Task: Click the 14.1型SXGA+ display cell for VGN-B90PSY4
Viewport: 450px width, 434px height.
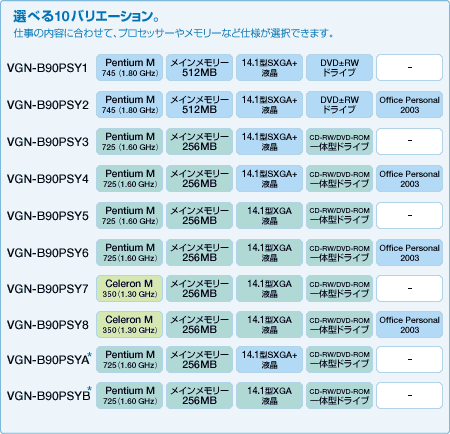Action: tap(269, 179)
